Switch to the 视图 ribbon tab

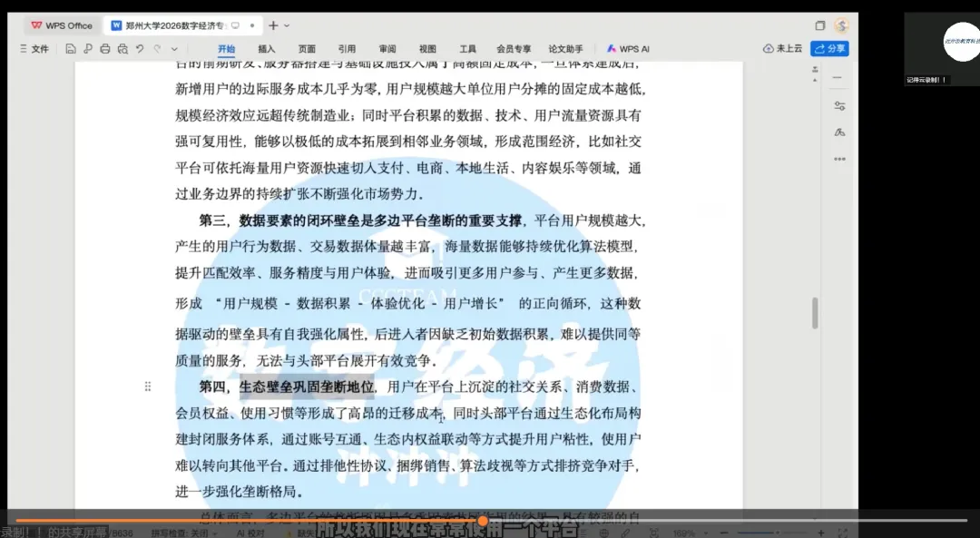427,49
